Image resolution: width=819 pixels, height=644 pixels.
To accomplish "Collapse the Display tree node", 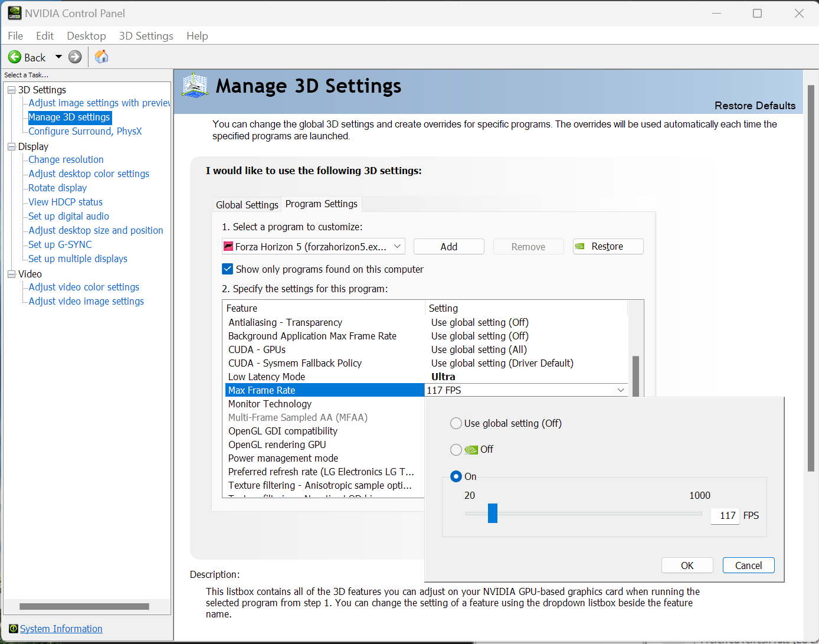I will [11, 146].
